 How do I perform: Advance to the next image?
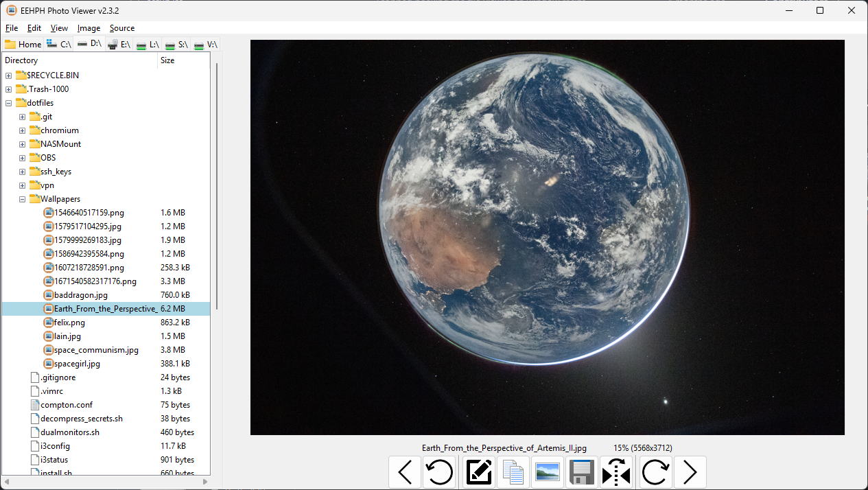click(690, 472)
